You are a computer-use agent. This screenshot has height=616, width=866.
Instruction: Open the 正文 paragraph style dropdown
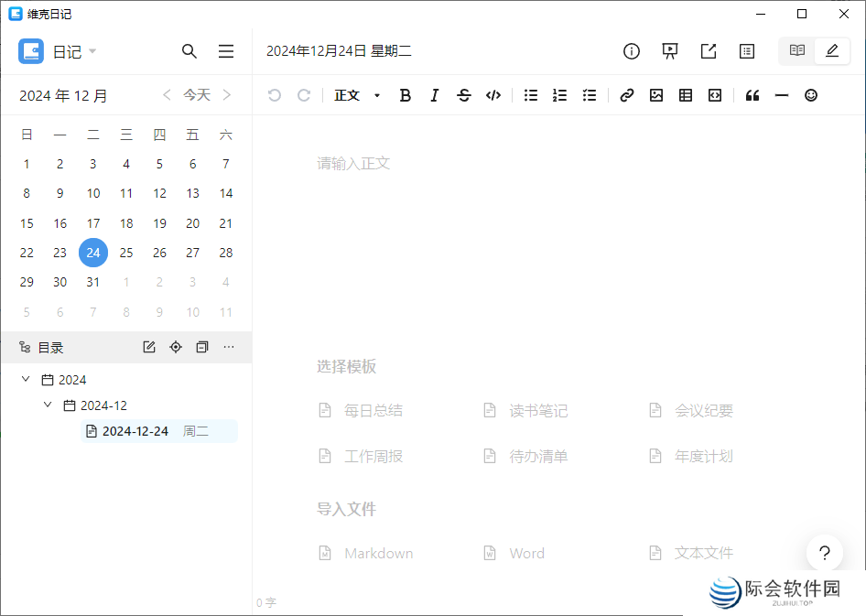(x=355, y=94)
